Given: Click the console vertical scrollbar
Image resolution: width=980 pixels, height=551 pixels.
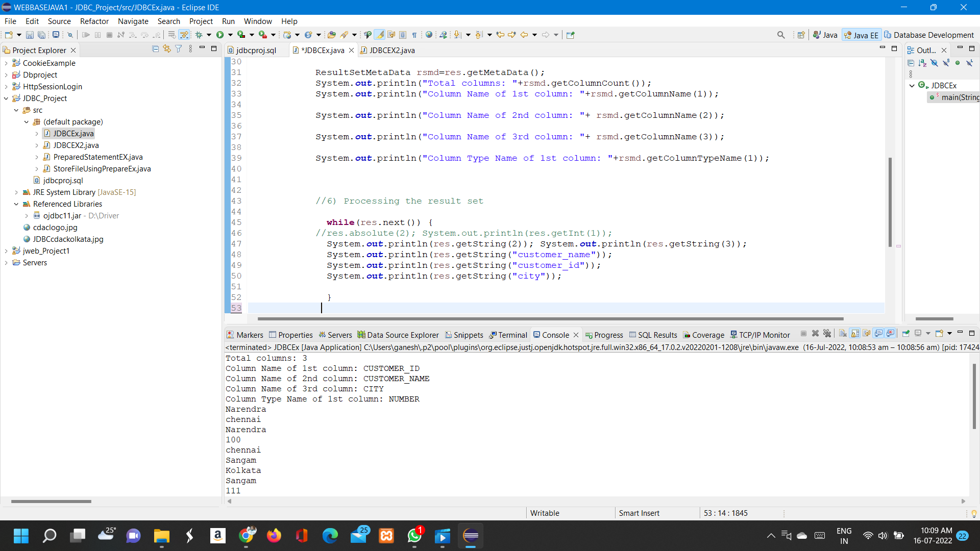Looking at the screenshot, I should click(x=974, y=396).
